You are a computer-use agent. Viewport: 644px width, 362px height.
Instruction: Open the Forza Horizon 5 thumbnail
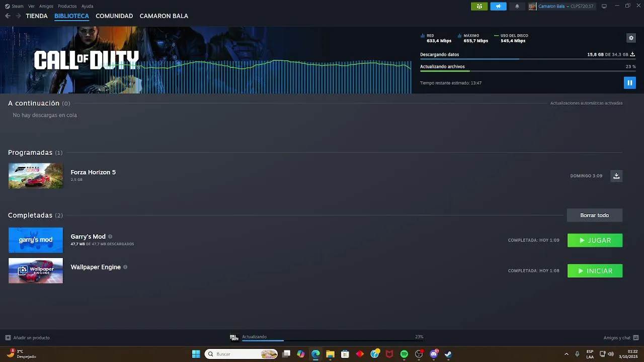pyautogui.click(x=36, y=176)
